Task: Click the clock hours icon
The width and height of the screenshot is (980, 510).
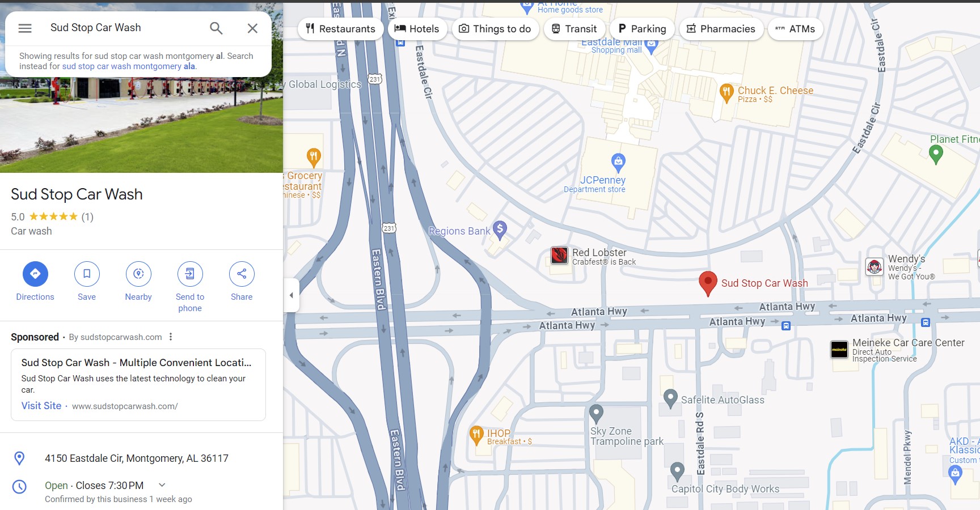Action: coord(19,486)
